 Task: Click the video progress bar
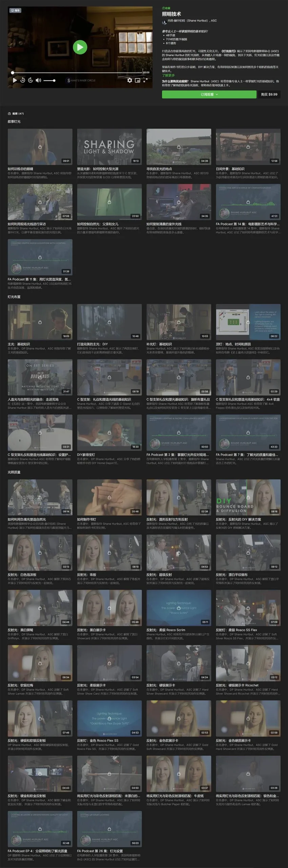77,73
